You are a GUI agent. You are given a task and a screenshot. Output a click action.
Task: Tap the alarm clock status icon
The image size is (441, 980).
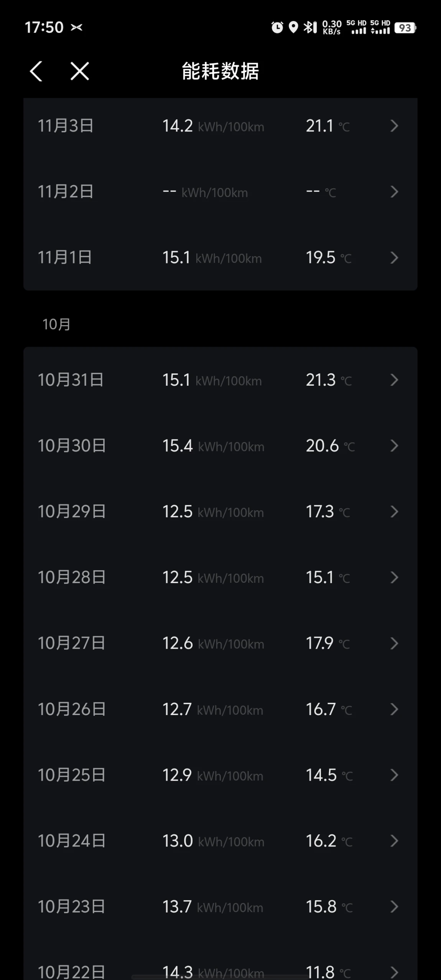pyautogui.click(x=277, y=28)
